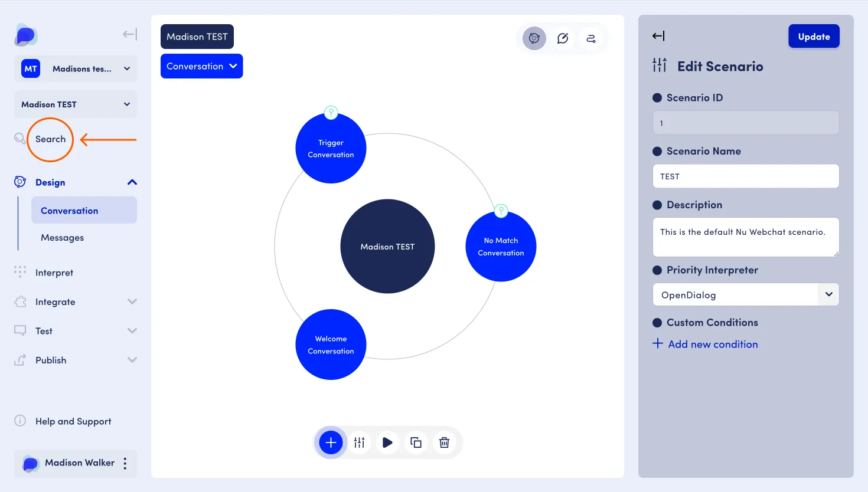The height and width of the screenshot is (492, 868).
Task: Select the No Match Conversation node
Action: pyautogui.click(x=501, y=247)
